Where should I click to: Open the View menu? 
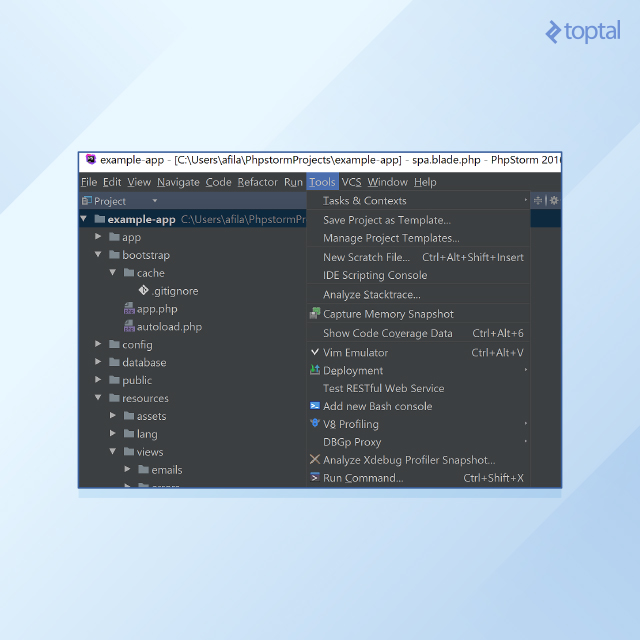tap(139, 182)
